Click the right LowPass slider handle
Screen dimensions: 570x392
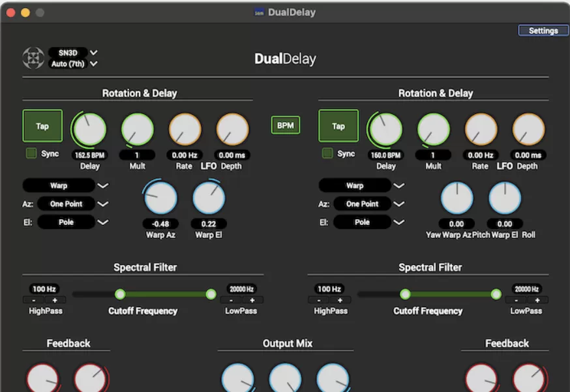[x=496, y=294]
